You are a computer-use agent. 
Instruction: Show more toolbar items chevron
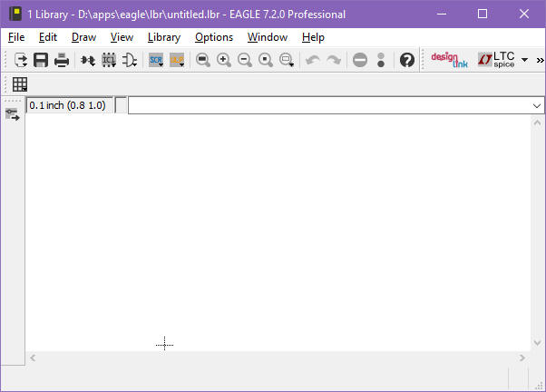(x=540, y=60)
